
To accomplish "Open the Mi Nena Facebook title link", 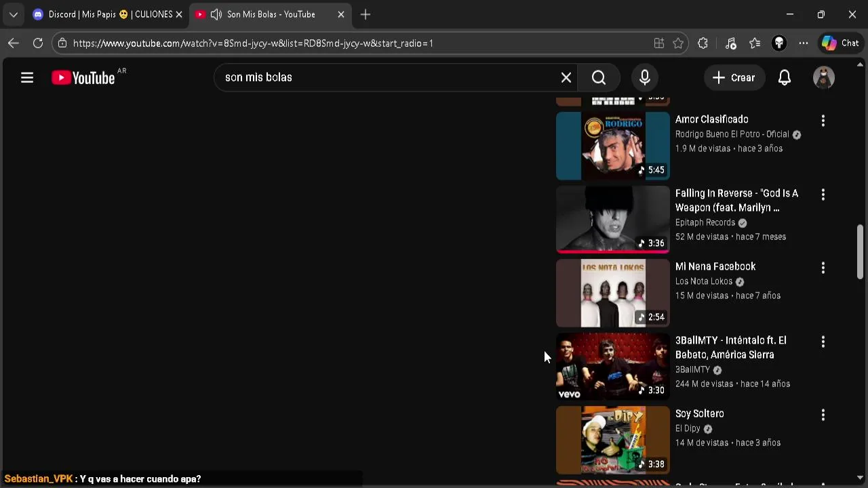I will coord(715,266).
